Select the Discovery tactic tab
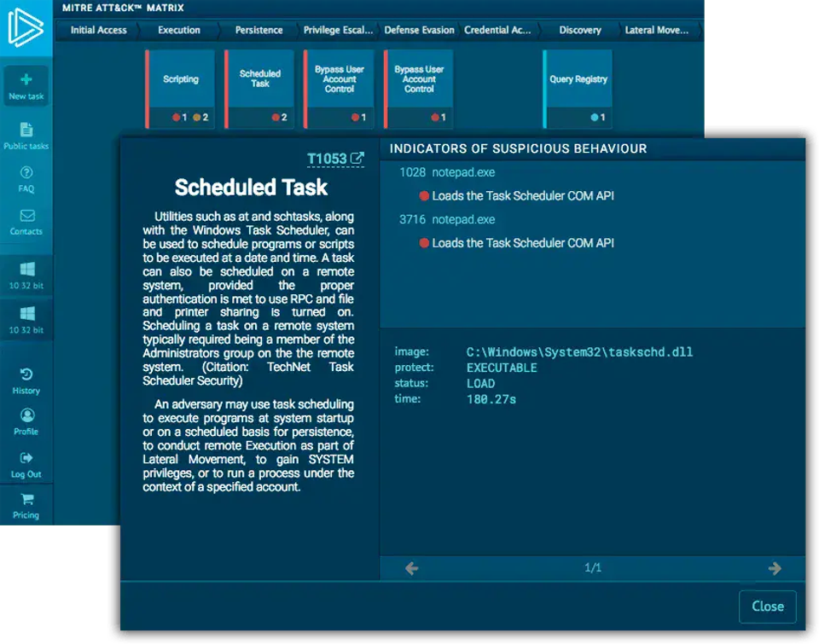This screenshot has height=644, width=819. click(x=580, y=31)
